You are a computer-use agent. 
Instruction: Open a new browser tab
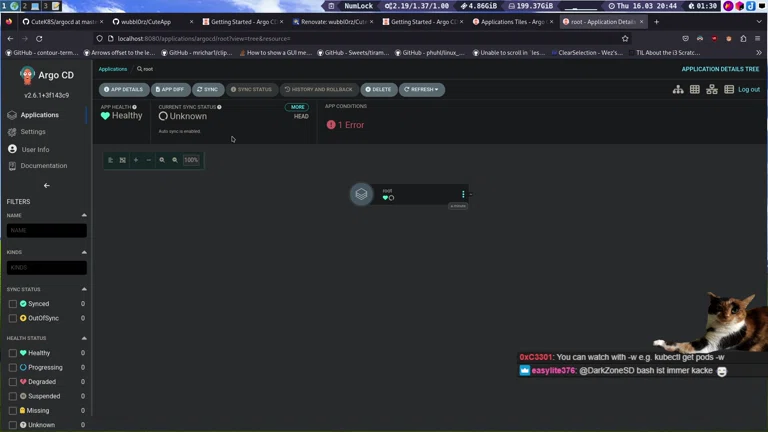(656, 22)
